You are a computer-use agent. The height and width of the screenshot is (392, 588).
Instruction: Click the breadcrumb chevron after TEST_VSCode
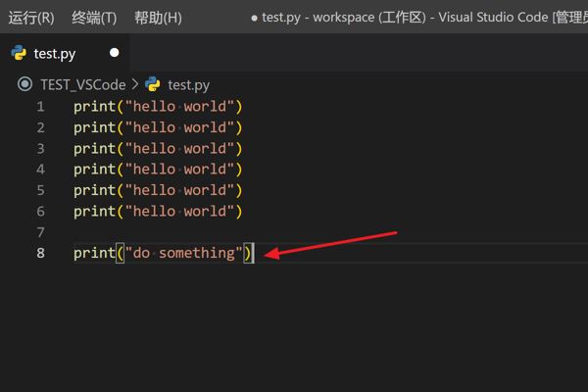[135, 85]
